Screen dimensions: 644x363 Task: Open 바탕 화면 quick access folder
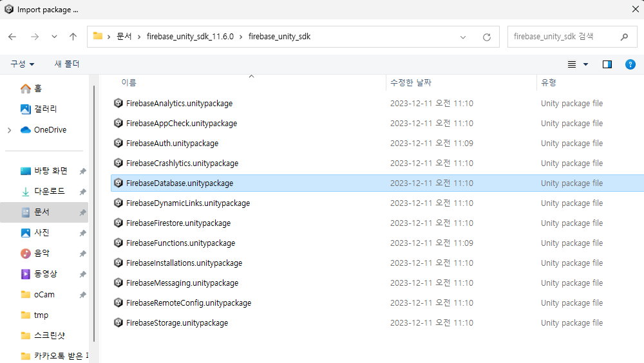tap(44, 171)
